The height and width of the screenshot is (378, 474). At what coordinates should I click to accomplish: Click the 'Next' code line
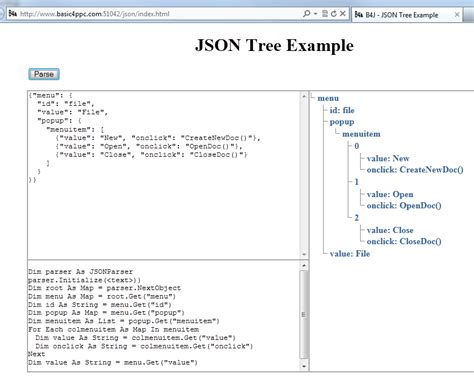[x=36, y=354]
